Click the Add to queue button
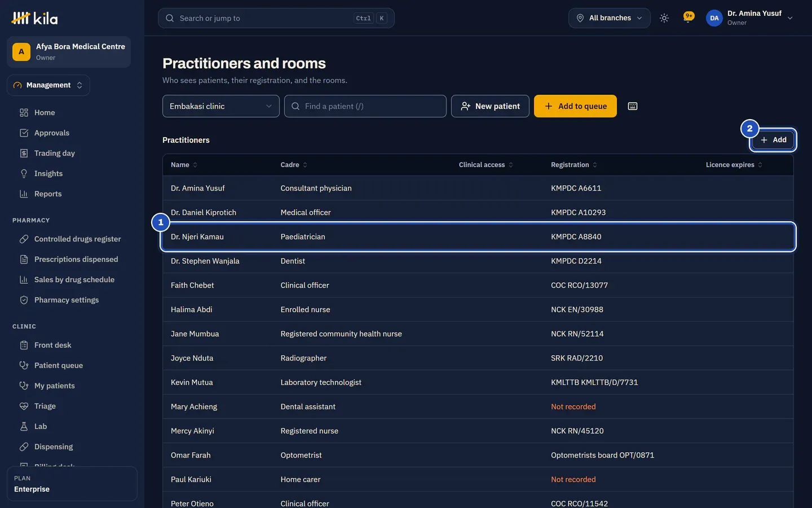 [575, 106]
